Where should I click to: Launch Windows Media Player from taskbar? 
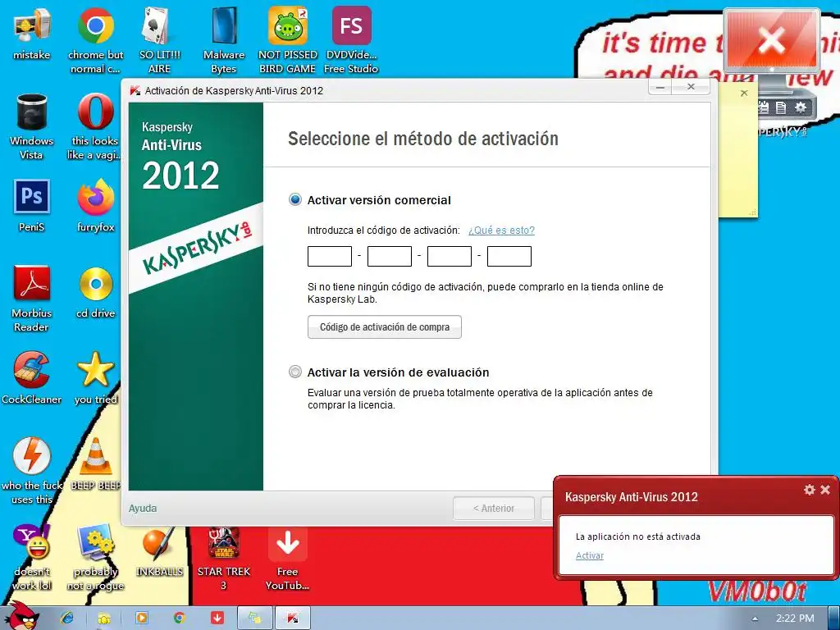tap(141, 619)
